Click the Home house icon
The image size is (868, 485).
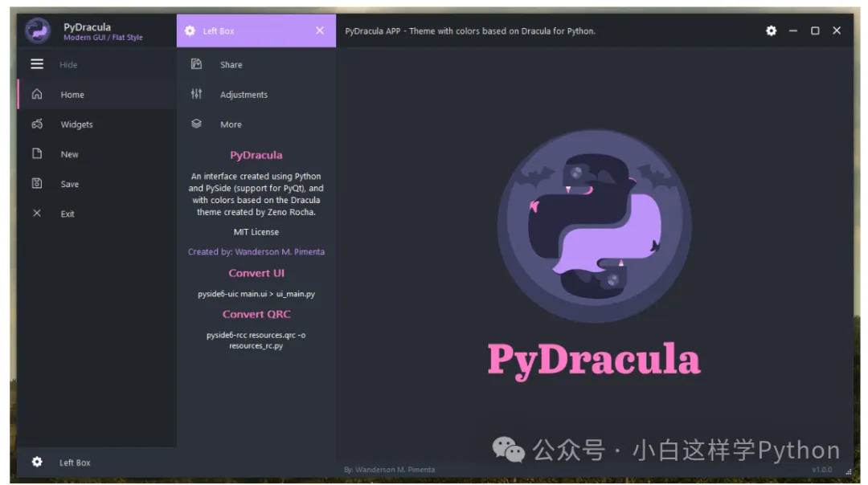(x=37, y=94)
